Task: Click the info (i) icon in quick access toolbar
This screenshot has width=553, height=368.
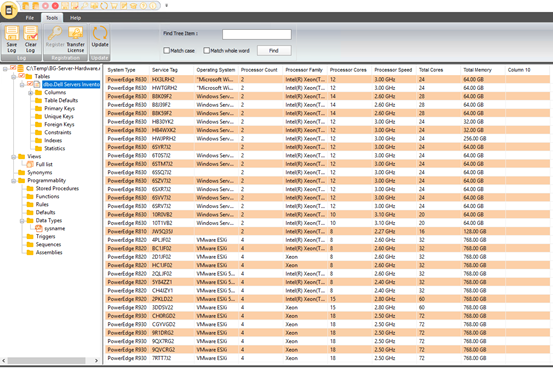Action: coord(153,6)
